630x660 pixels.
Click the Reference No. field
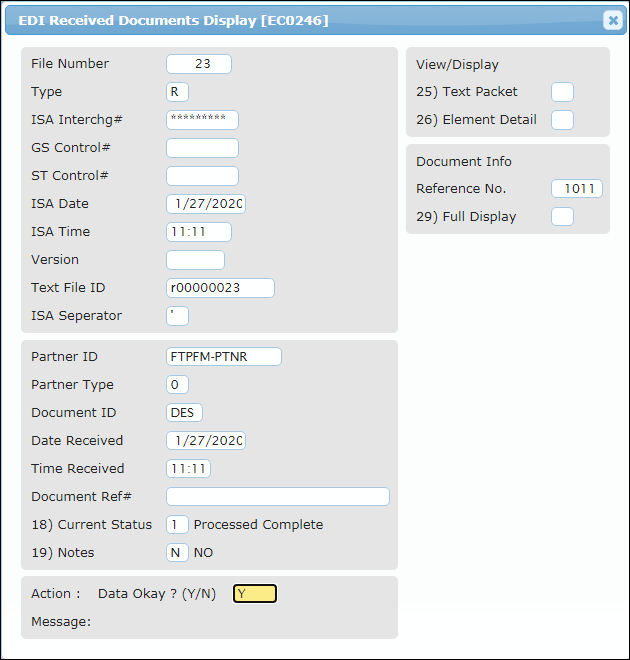point(577,189)
